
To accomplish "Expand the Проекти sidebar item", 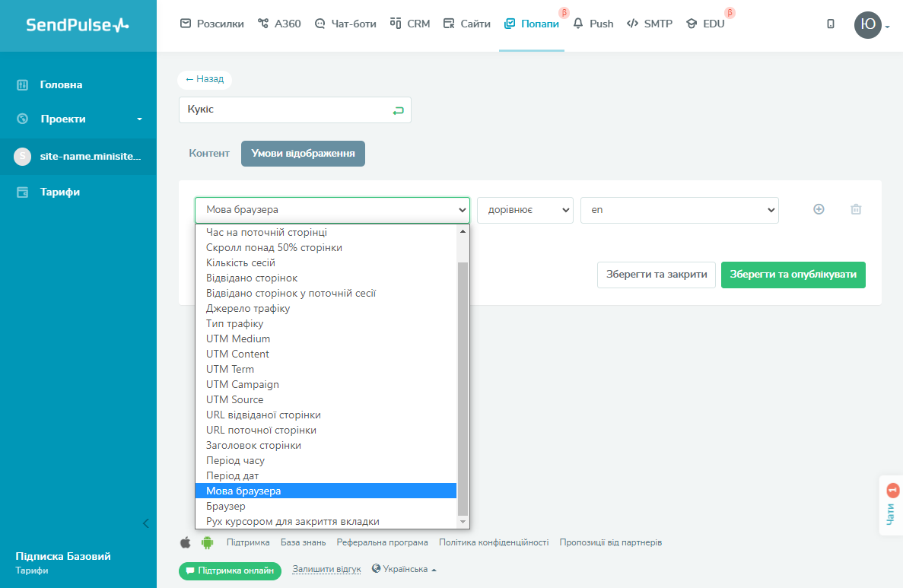I will (x=78, y=119).
